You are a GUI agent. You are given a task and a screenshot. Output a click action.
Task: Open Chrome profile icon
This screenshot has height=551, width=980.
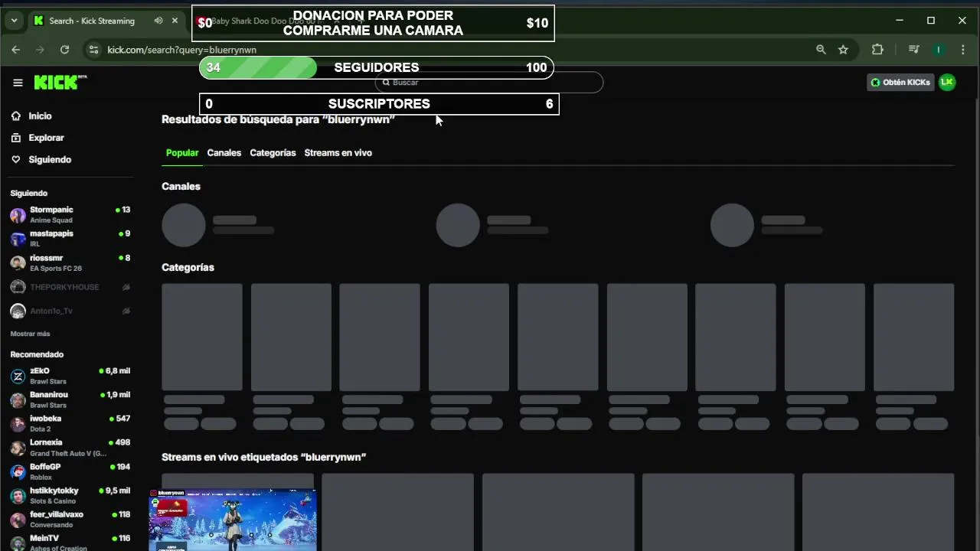pyautogui.click(x=938, y=50)
